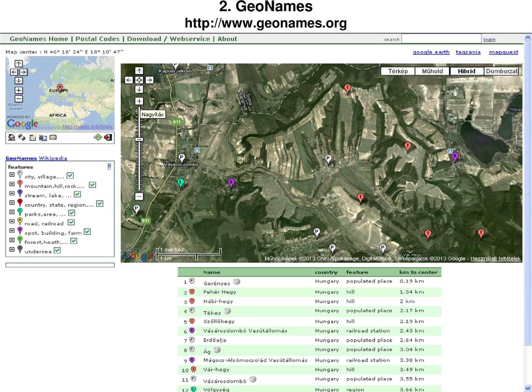Click the green arrow icon under the overview map
Viewport: 532px width, 392px height.
tap(98, 138)
